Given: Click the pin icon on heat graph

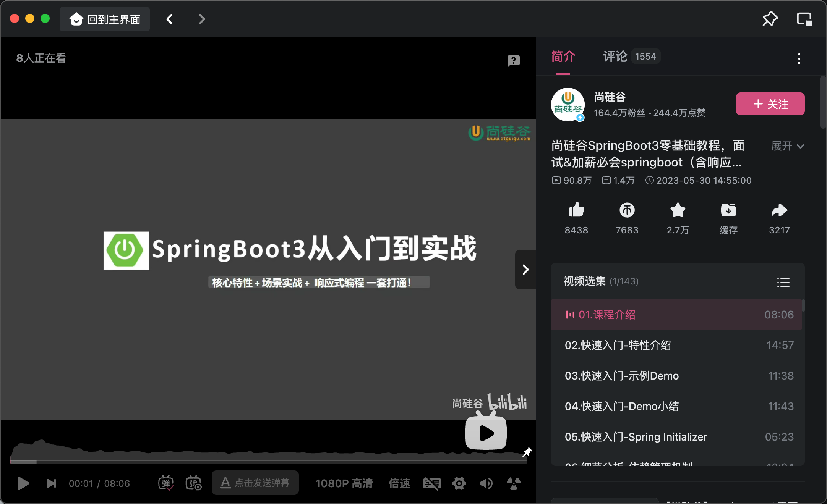Looking at the screenshot, I should (x=527, y=452).
